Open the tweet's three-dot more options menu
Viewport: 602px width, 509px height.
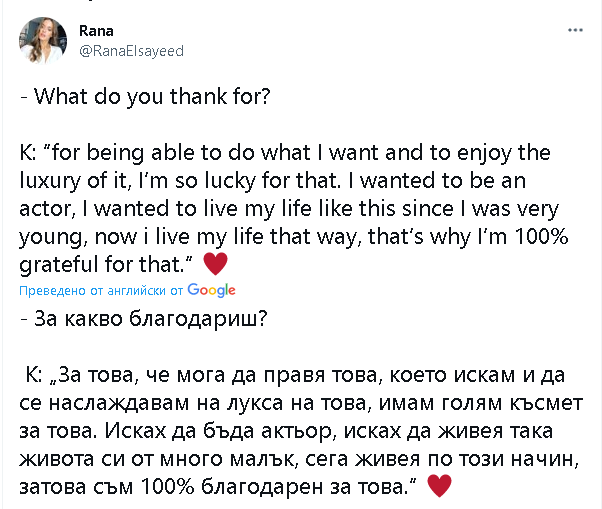(x=575, y=31)
